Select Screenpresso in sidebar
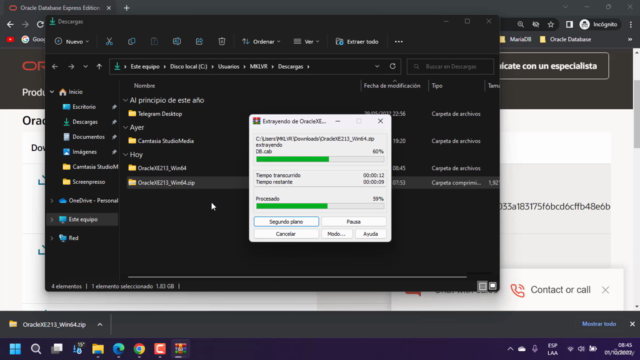This screenshot has width=640, height=360. pyautogui.click(x=89, y=182)
